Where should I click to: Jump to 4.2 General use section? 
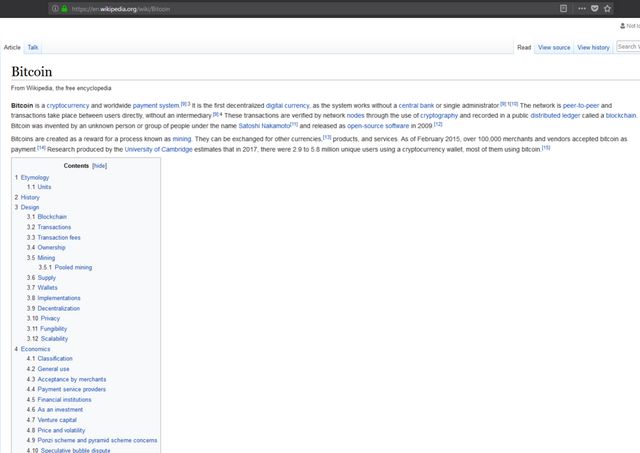click(x=48, y=369)
